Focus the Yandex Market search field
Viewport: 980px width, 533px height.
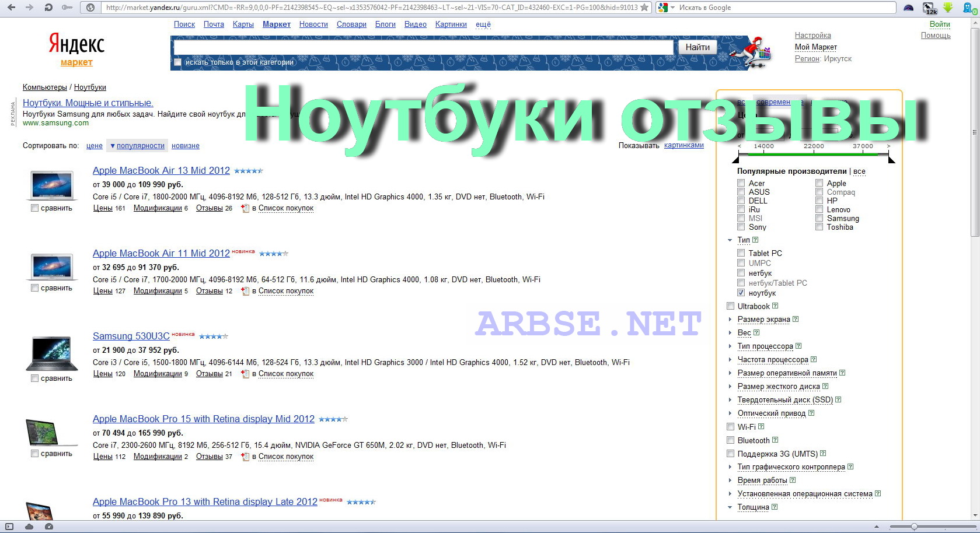click(x=424, y=47)
